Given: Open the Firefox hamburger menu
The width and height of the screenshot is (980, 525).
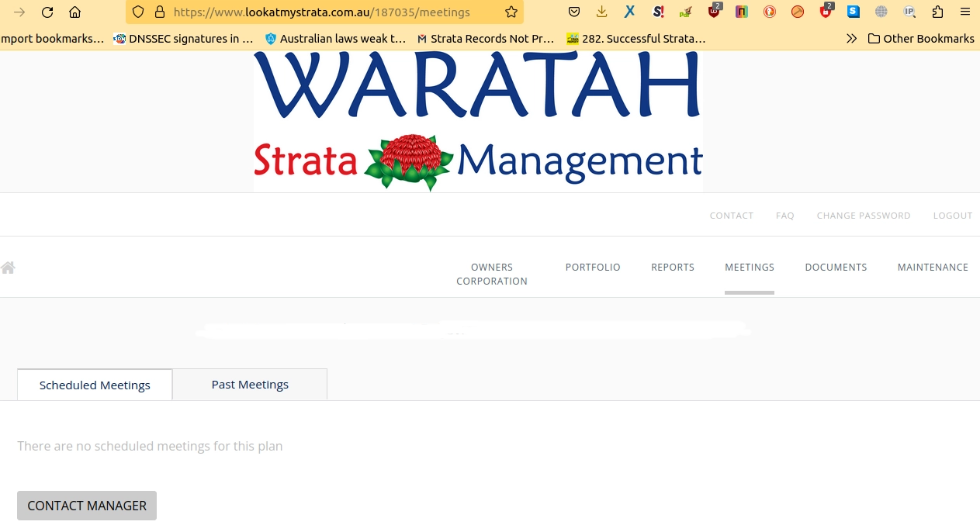Looking at the screenshot, I should [964, 12].
